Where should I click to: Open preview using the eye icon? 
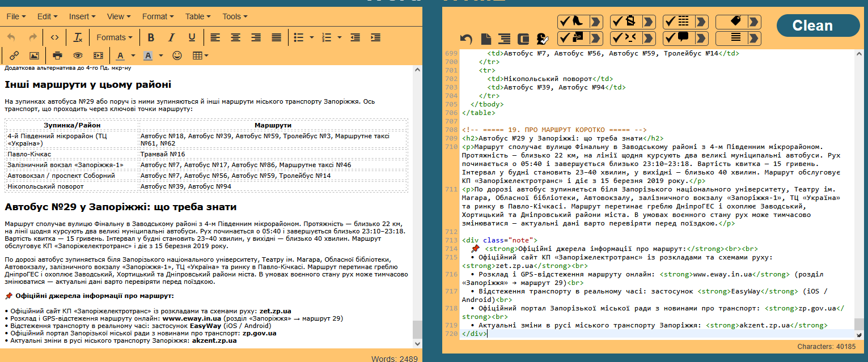[78, 56]
